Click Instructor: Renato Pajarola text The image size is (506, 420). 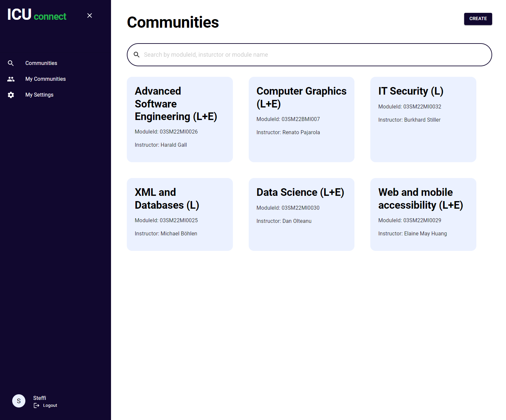pos(288,132)
